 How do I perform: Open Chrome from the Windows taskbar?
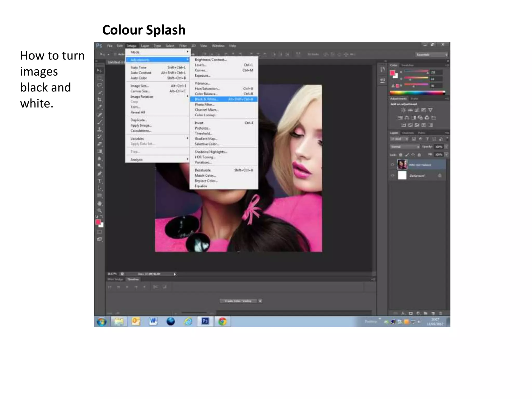(222, 322)
